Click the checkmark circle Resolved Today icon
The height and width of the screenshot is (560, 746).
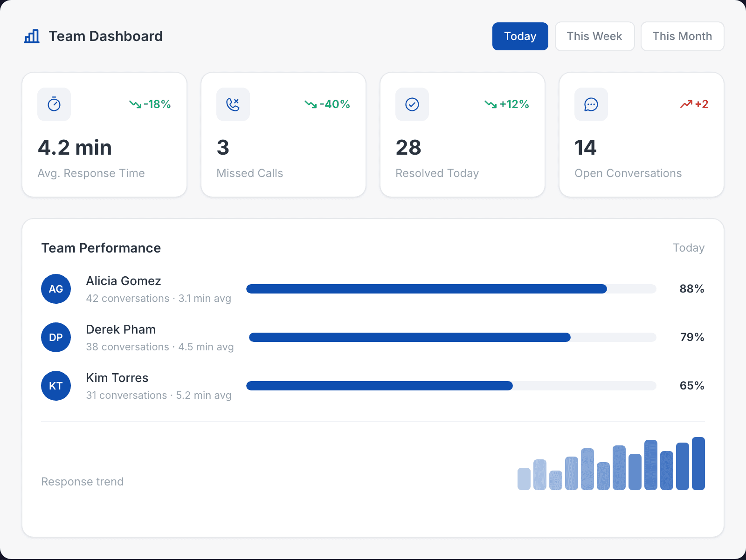tap(412, 104)
